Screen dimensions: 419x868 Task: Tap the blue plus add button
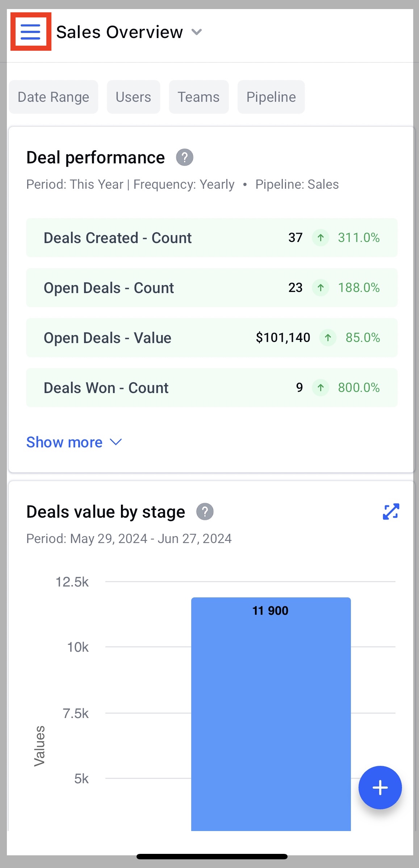pos(380,787)
